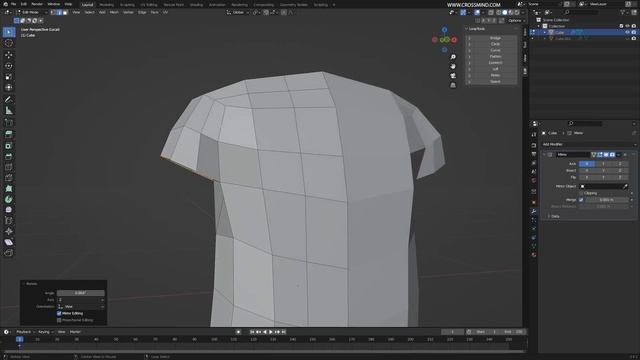Choose the Knife tool
The height and width of the screenshot is (360, 640).
[x=9, y=178]
